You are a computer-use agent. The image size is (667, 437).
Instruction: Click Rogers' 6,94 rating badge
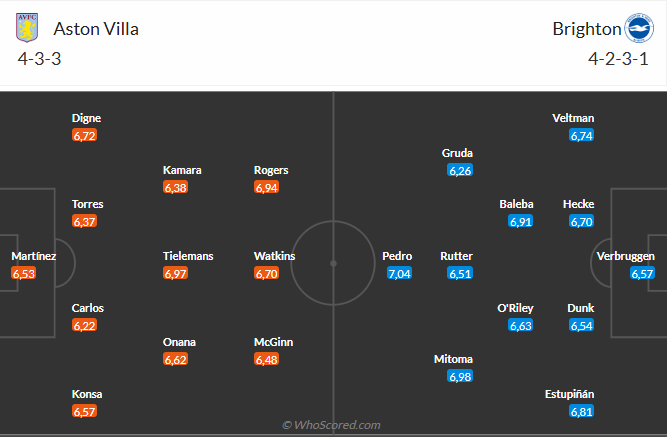tap(266, 187)
